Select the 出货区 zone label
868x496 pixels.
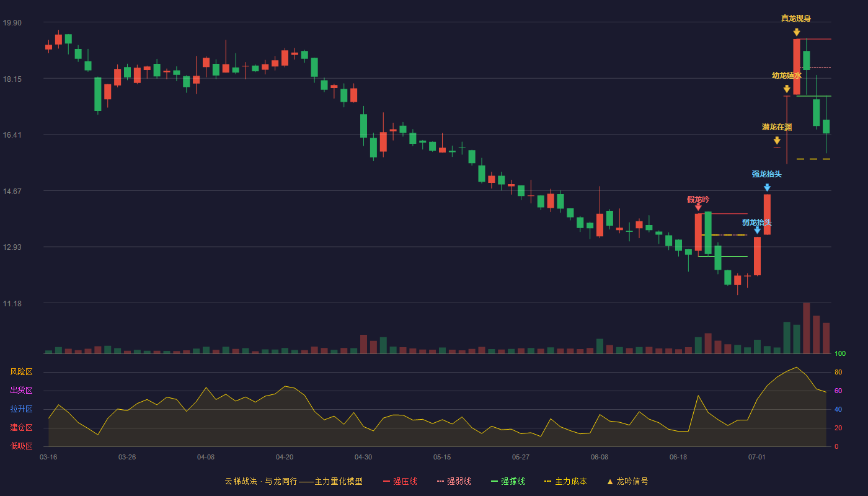(x=21, y=391)
